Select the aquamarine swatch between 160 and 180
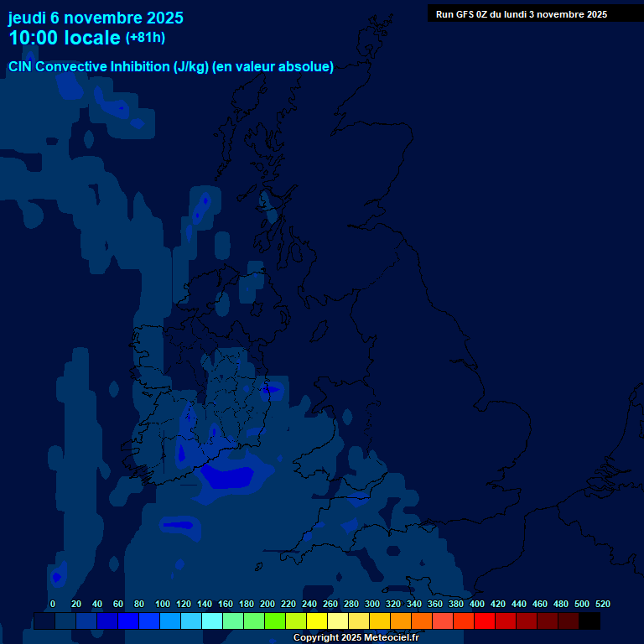 (x=233, y=621)
